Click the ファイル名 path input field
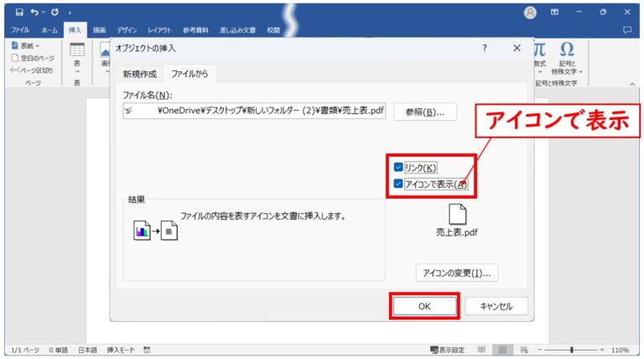 point(254,111)
